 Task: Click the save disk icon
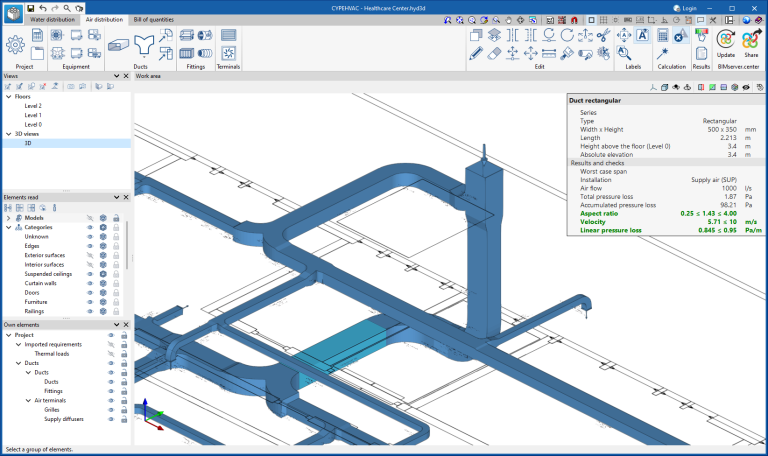tap(30, 8)
